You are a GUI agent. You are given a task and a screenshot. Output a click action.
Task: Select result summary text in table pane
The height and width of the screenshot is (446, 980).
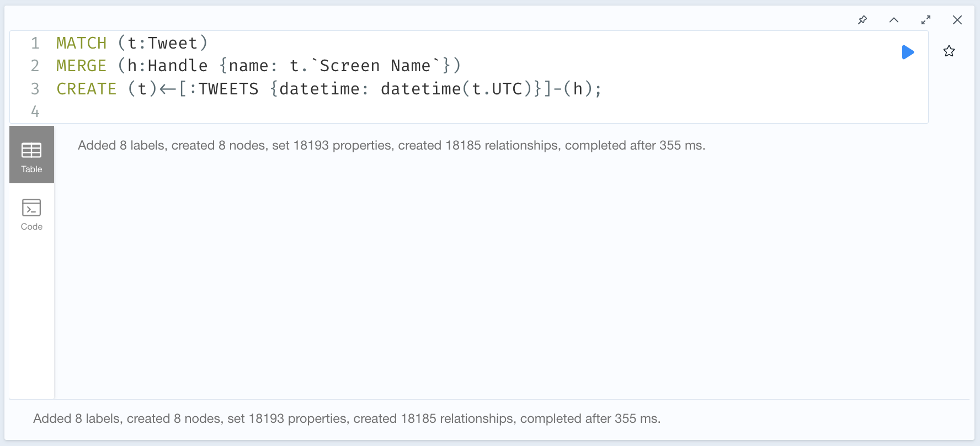point(391,145)
